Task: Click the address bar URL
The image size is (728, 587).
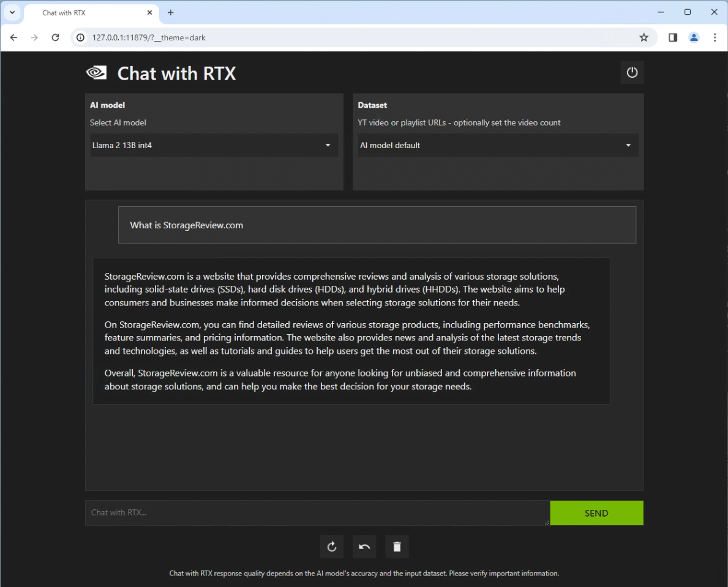Action: (x=149, y=37)
